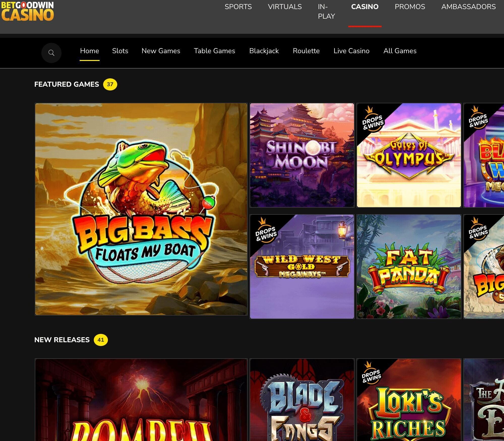Open the Sports section in top navigation

[238, 7]
